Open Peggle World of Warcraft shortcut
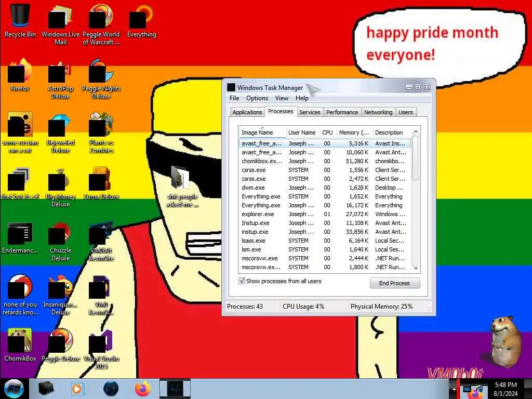This screenshot has height=399, width=532. 101,24
